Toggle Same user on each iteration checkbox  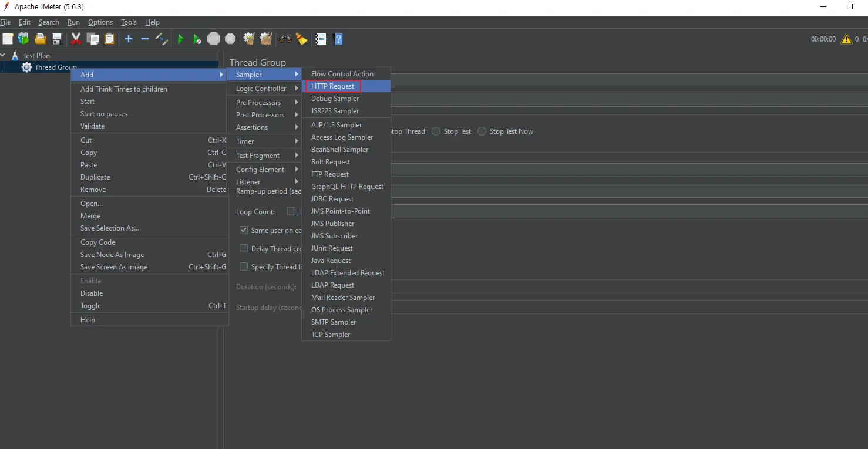(244, 230)
